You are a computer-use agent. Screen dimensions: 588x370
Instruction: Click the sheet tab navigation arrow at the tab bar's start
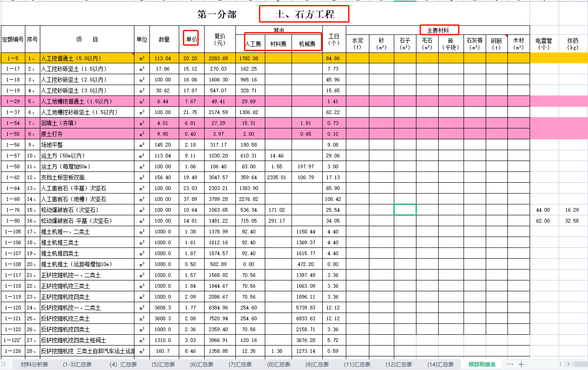pos(4,364)
